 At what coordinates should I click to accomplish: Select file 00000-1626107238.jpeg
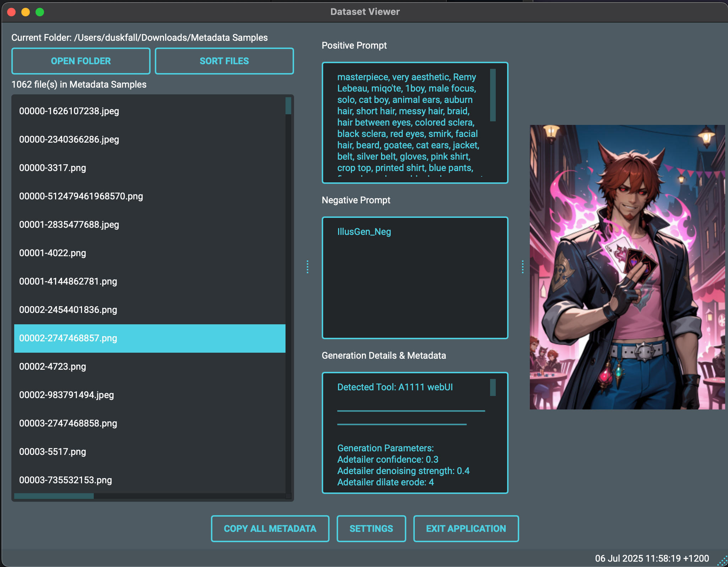tap(69, 111)
